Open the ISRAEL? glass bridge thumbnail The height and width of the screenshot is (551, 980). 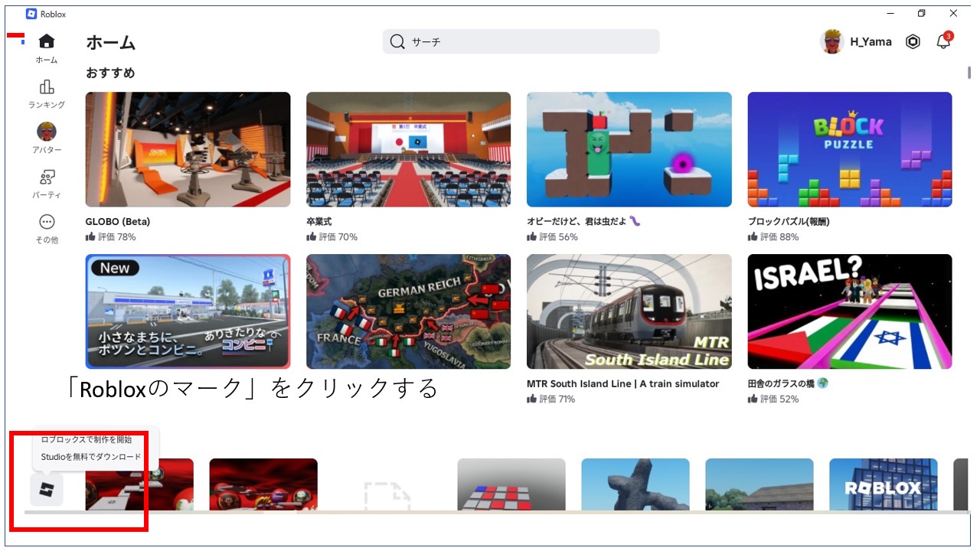(850, 311)
